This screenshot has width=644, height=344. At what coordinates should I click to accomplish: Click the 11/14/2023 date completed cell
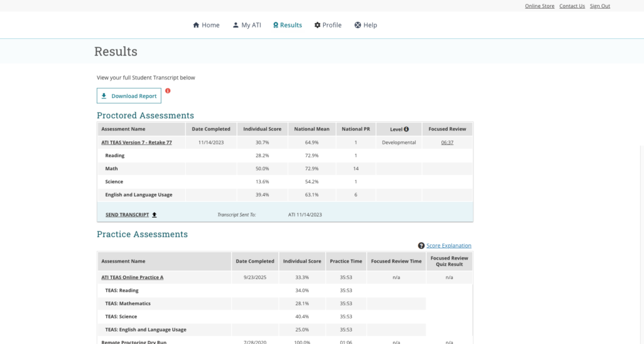tap(211, 142)
